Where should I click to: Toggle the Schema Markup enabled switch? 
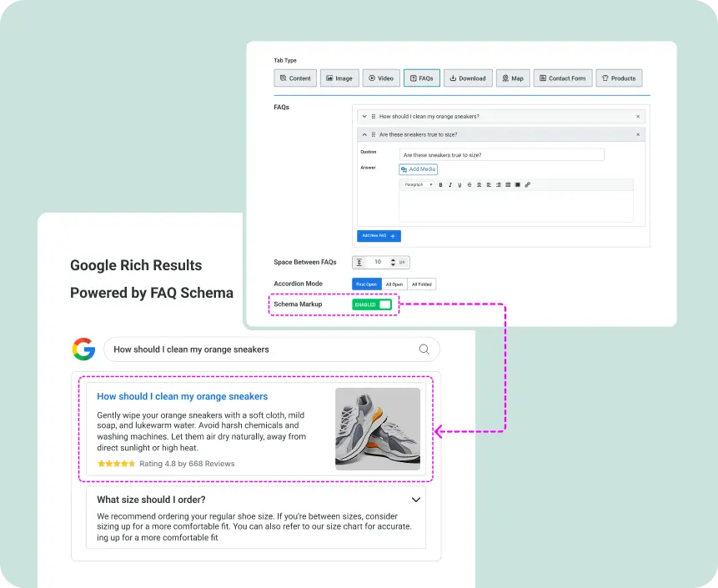pyautogui.click(x=372, y=304)
